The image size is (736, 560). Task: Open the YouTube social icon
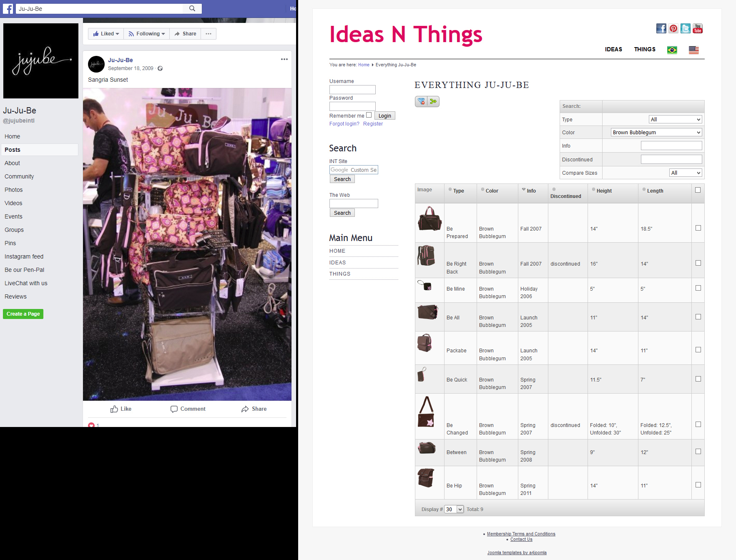tap(697, 28)
